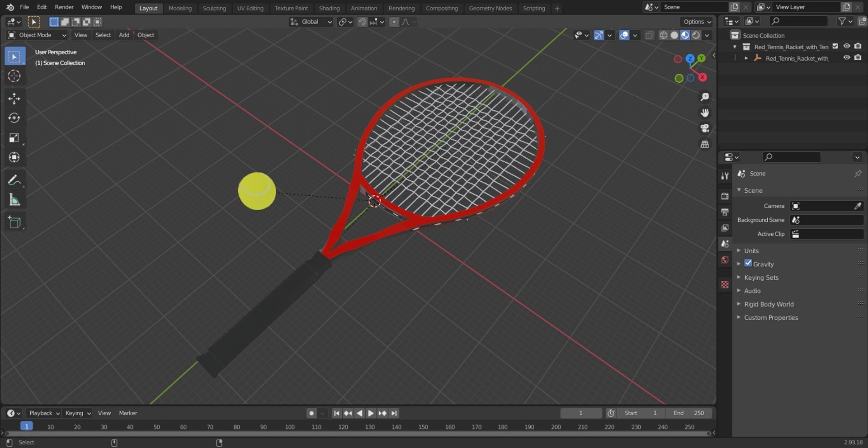Open Global transform orientation dropdown
The height and width of the screenshot is (448, 868).
[311, 22]
